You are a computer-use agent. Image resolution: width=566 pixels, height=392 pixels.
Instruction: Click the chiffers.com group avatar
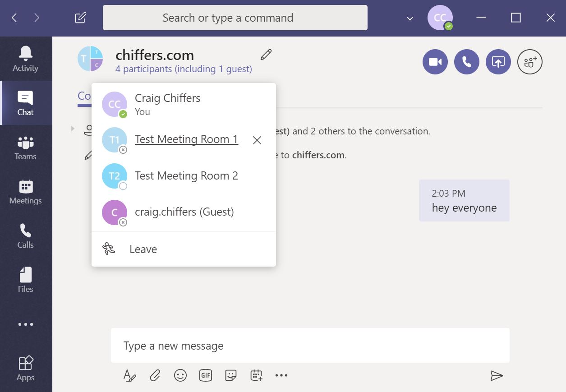(90, 59)
